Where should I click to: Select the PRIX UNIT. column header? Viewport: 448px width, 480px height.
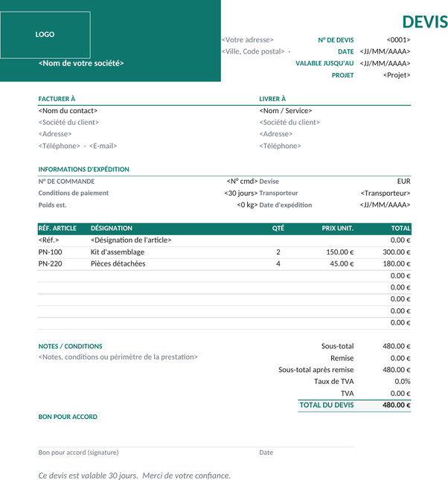point(337,228)
